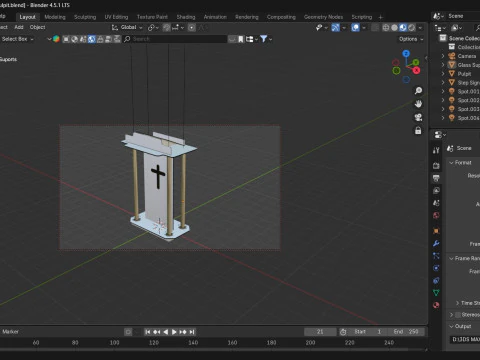This screenshot has width=480, height=360.
Task: Toggle show overlays button
Action: point(355,27)
